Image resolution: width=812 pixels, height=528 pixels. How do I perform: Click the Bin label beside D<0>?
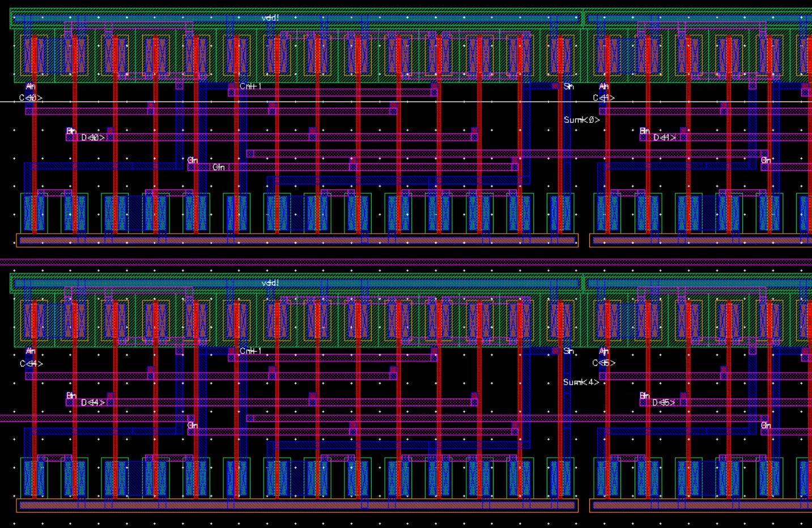tap(71, 131)
